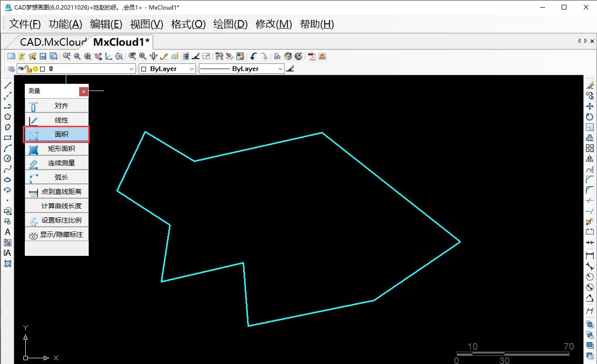Click the tab scroll left arrow
The image size is (597, 364).
(579, 41)
